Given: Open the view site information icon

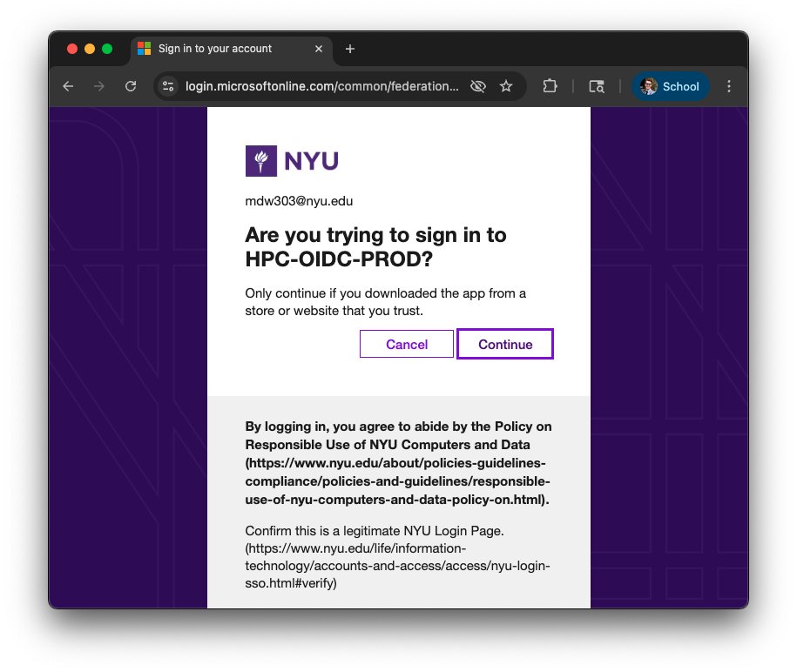Looking at the screenshot, I should click(x=169, y=86).
